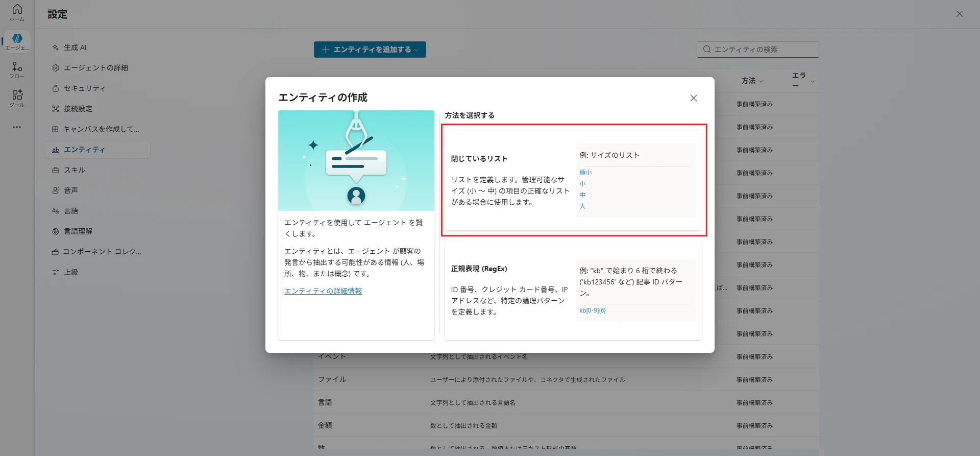980x456 pixels.
Task: Choose the 正規表現 (RegEx) method card
Action: [573, 292]
